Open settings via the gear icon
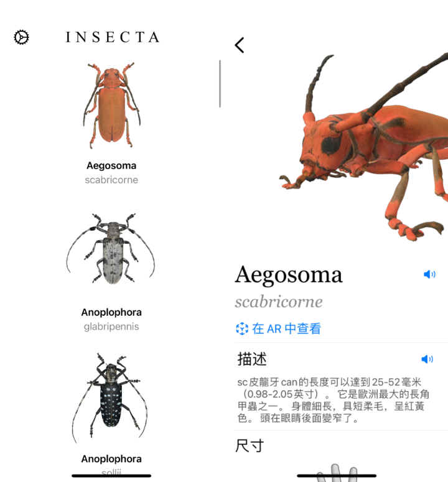448x482 pixels. point(21,37)
